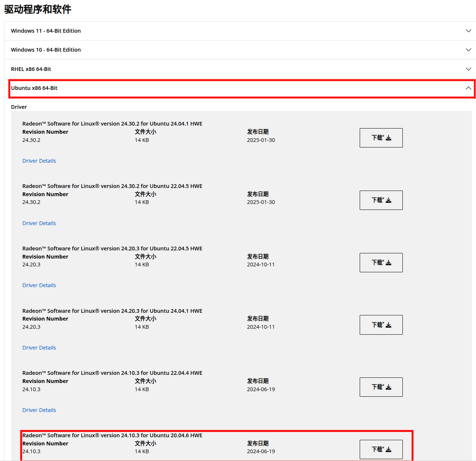Download 24.20.3 driver for Ubuntu 22.04.5 HWE
The height and width of the screenshot is (461, 476).
click(381, 263)
